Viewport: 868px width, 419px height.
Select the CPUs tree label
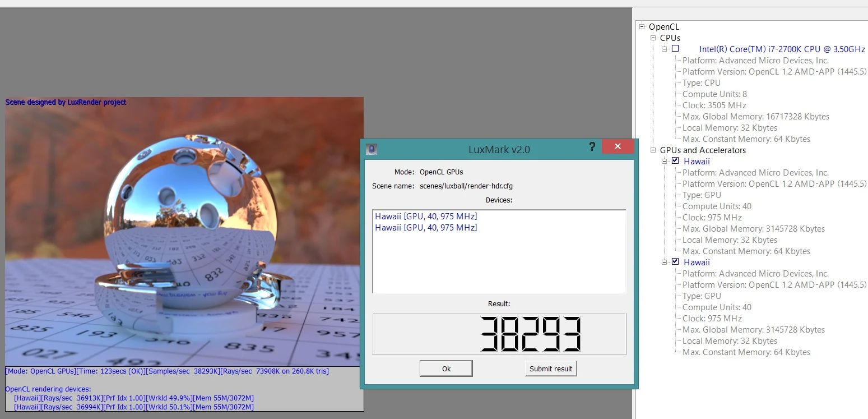[x=670, y=38]
